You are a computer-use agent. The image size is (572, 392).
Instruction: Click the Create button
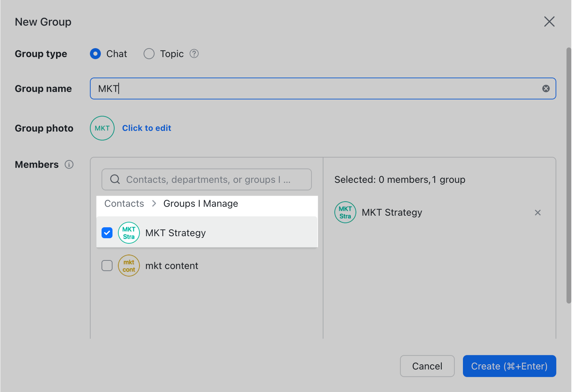509,366
